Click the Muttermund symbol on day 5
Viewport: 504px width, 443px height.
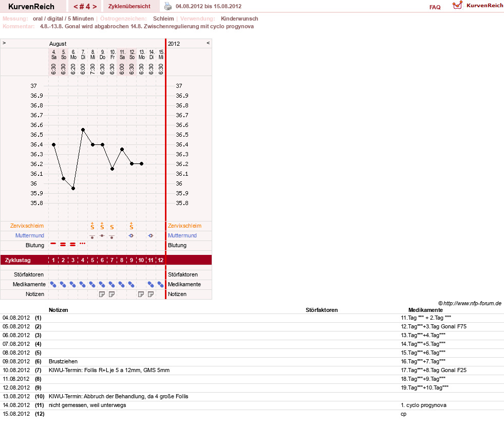point(92,237)
